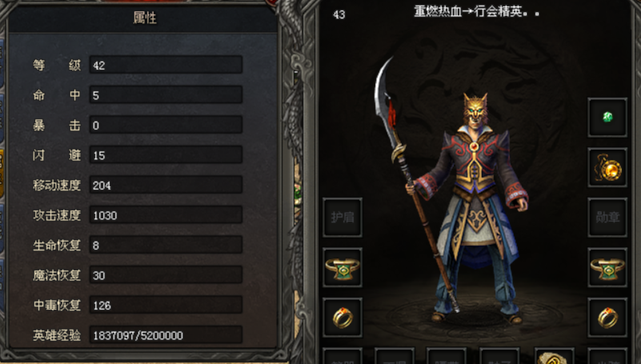Click the 闪避 dodge value field
Image resolution: width=641 pixels, height=364 pixels.
[166, 155]
